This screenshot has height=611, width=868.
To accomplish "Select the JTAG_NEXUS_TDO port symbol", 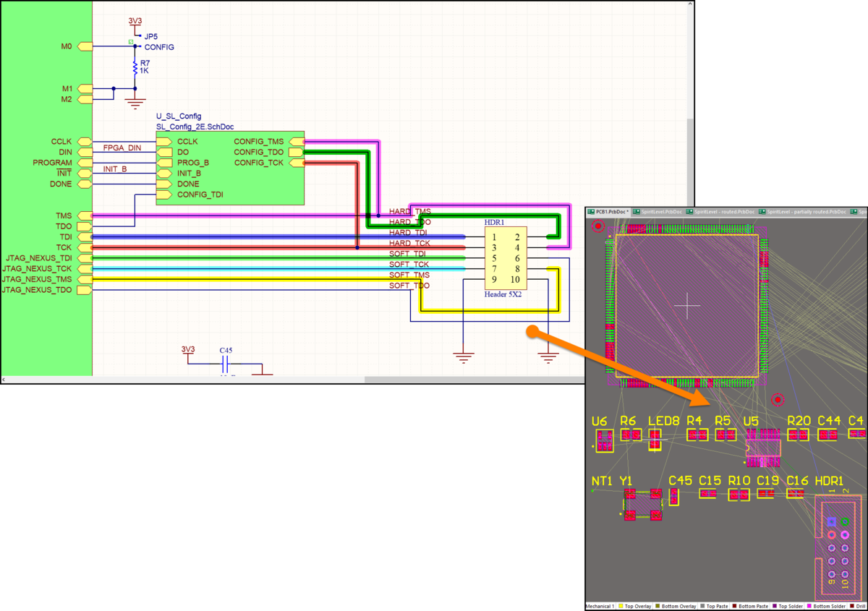I will pyautogui.click(x=85, y=290).
